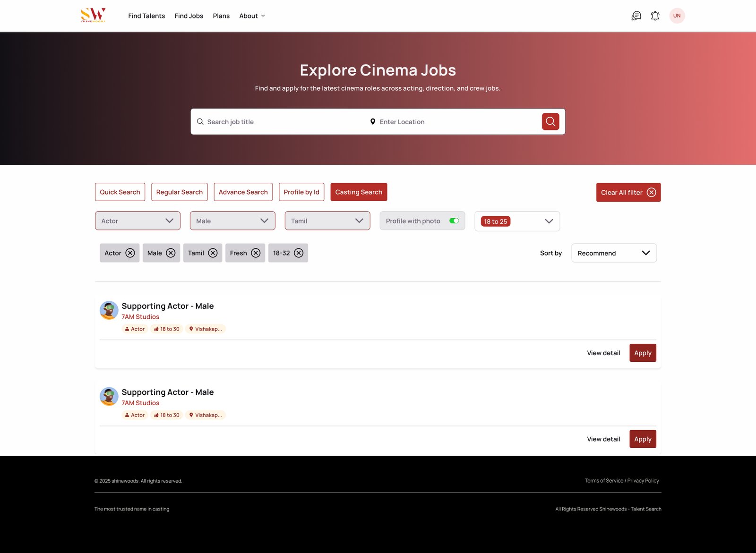The image size is (756, 553).
Task: Open the 18 to 25 age dropdown
Action: tap(517, 221)
